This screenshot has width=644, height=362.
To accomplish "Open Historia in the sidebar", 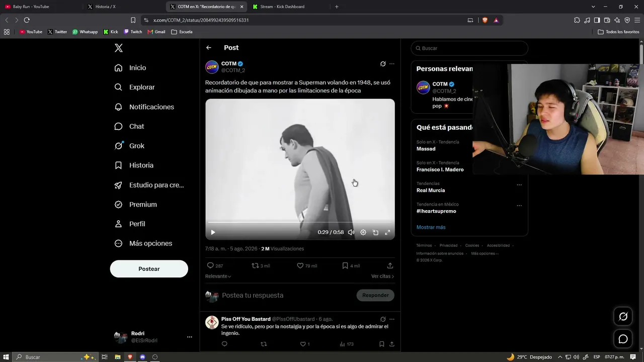I will point(134,165).
